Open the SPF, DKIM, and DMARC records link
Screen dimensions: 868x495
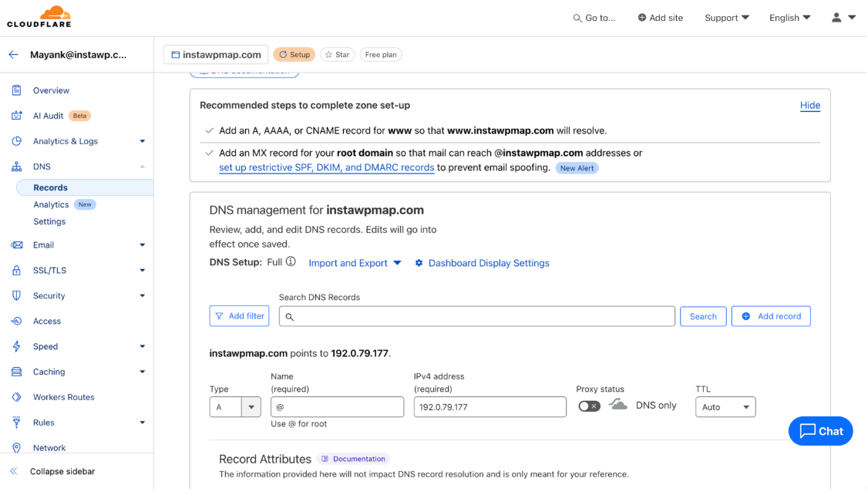tap(327, 167)
